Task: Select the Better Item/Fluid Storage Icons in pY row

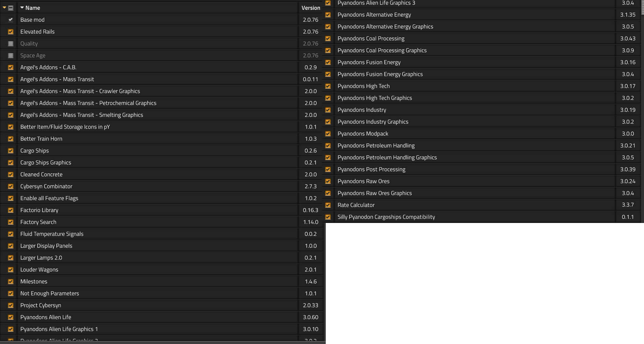Action: tap(161, 127)
